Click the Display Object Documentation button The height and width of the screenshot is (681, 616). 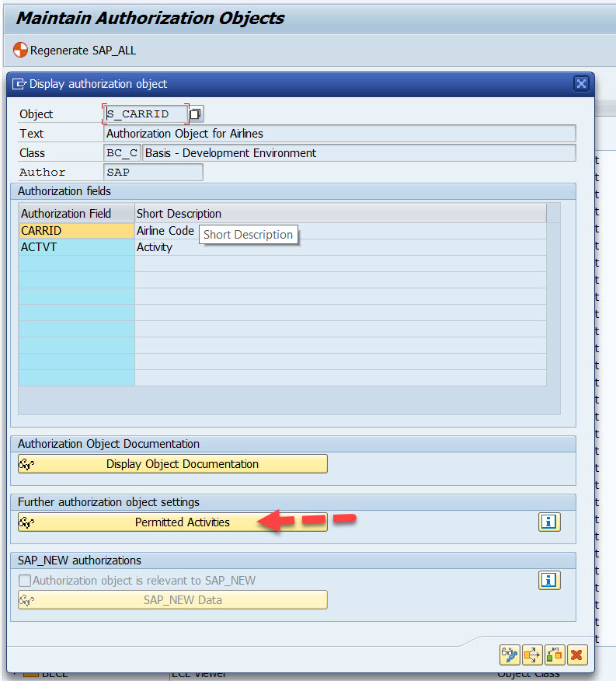click(172, 464)
